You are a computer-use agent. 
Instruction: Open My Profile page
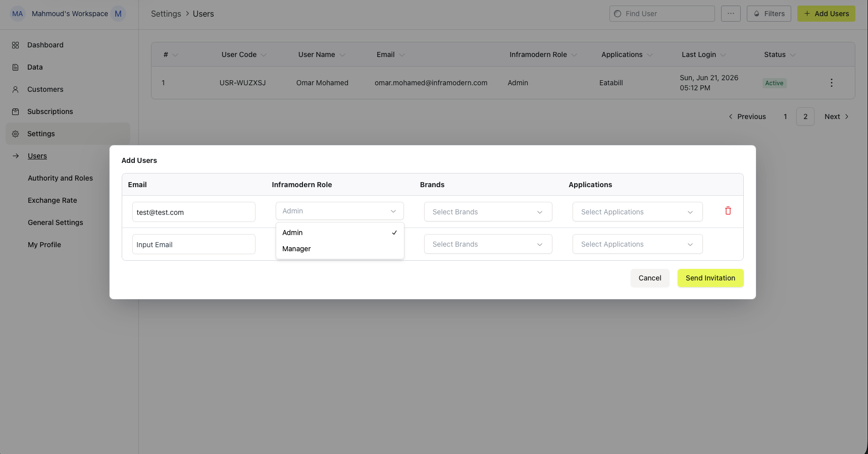pos(44,245)
